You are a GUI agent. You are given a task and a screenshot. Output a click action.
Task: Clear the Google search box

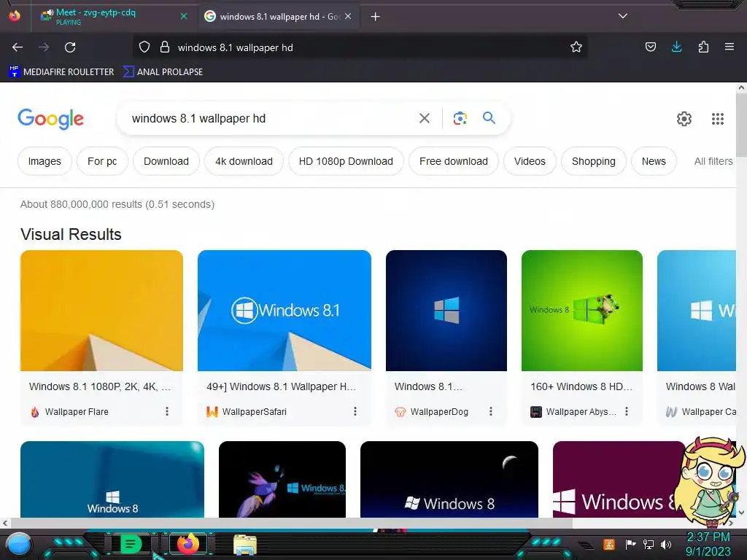pyautogui.click(x=425, y=118)
